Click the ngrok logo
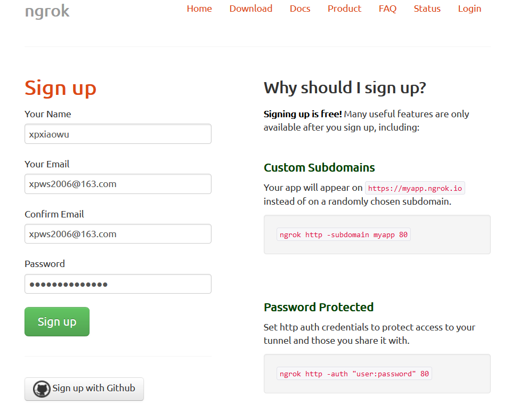Screen dimensions: 519x420 [x=47, y=10]
